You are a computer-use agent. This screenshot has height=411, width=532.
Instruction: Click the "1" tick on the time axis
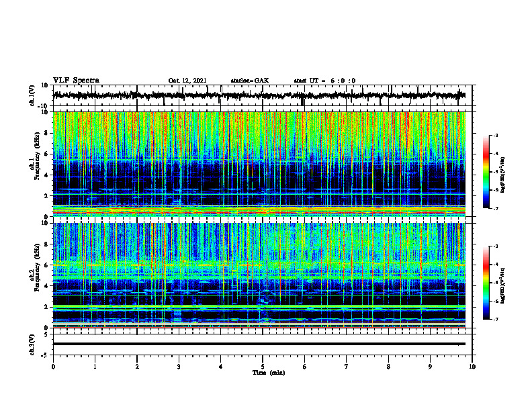pos(95,367)
